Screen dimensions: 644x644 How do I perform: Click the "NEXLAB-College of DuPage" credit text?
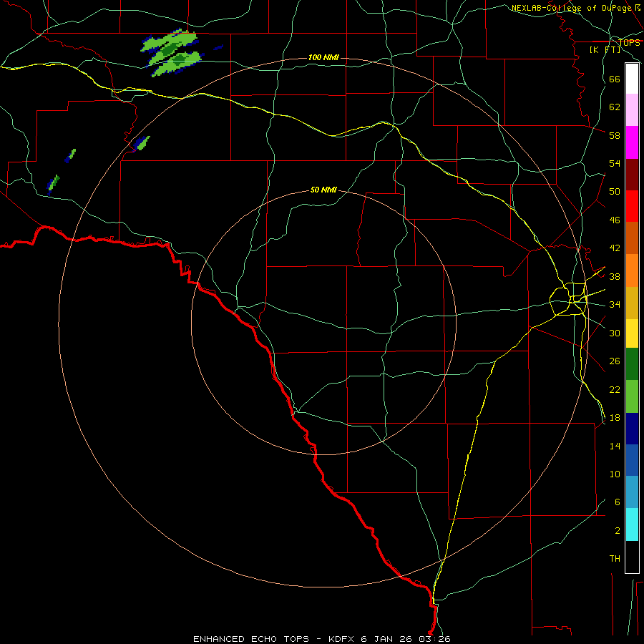coord(571,8)
